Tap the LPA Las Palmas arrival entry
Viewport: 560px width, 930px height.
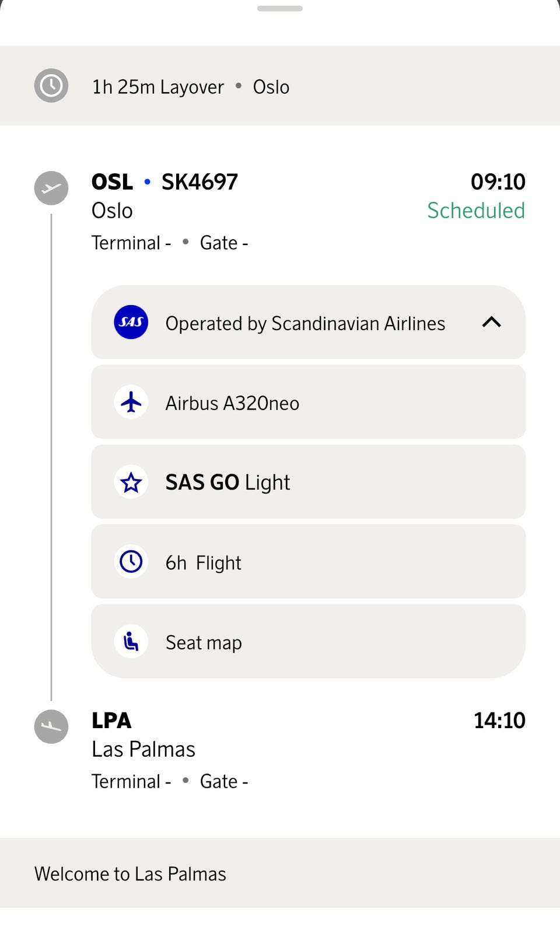pos(280,750)
